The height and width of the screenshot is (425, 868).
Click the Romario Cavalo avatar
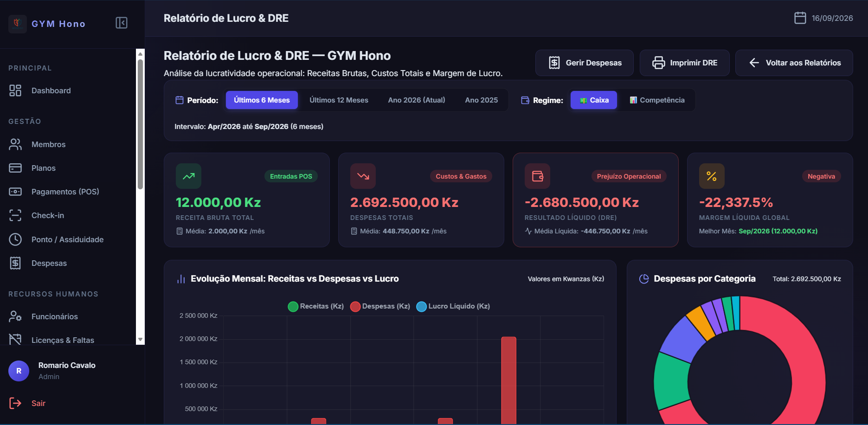[19, 371]
